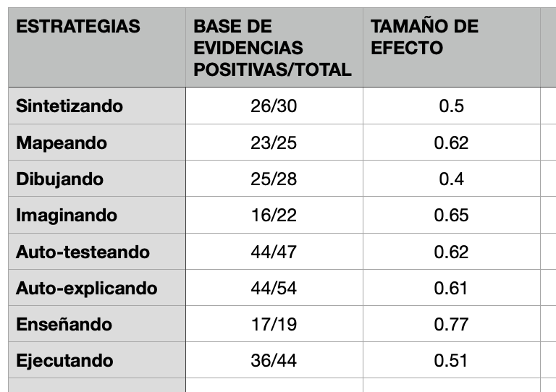Click the 0.4 effect size for Dibujando

click(451, 179)
